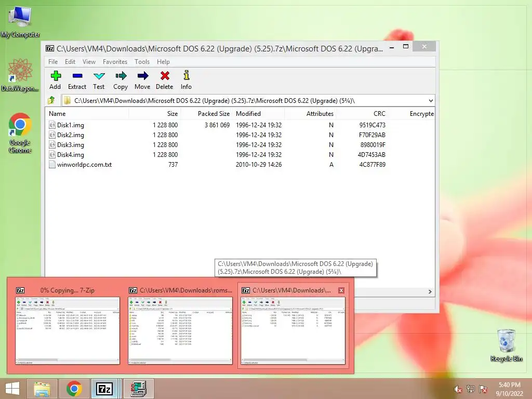Viewport: 532px width, 399px height.
Task: Open the View menu
Action: 89,62
